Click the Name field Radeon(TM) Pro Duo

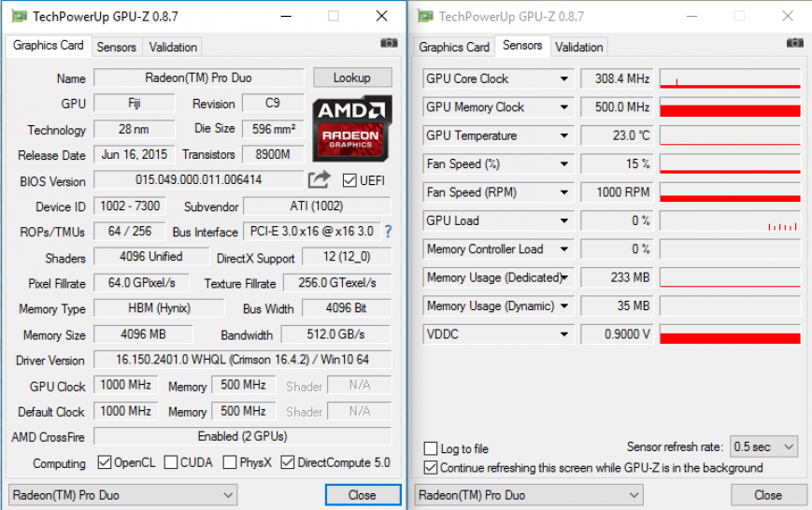pyautogui.click(x=199, y=78)
